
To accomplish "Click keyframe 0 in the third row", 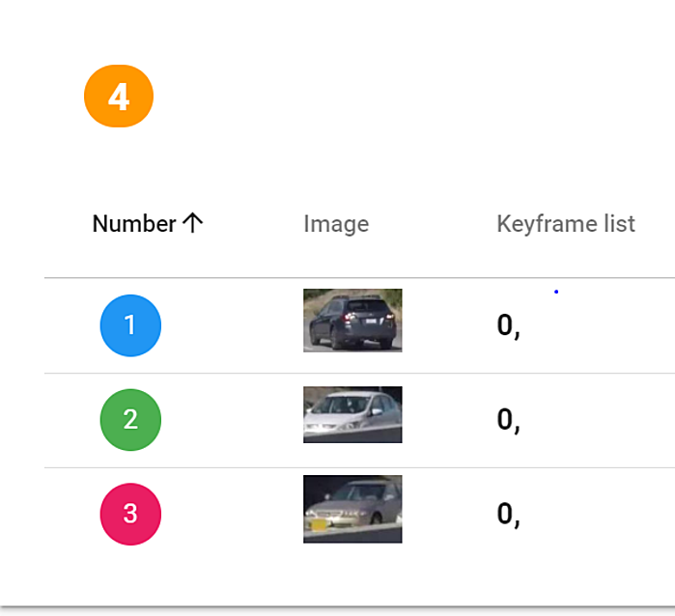I will click(x=508, y=515).
